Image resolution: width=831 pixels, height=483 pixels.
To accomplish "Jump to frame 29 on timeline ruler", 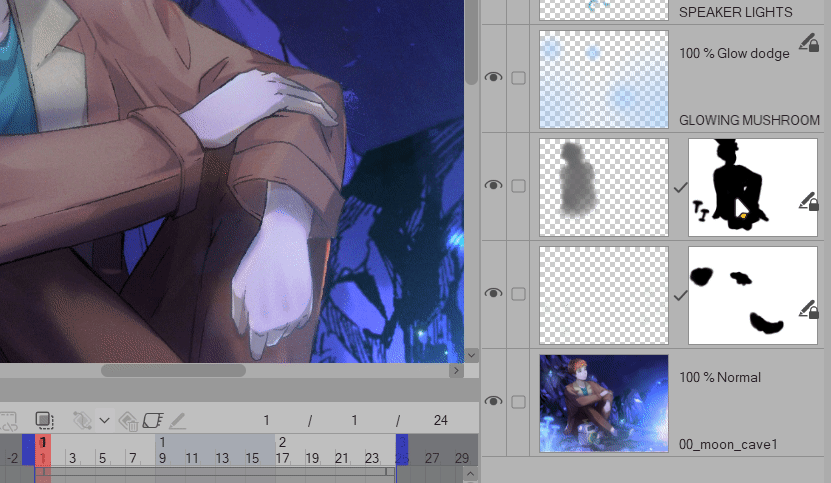I will coord(462,458).
